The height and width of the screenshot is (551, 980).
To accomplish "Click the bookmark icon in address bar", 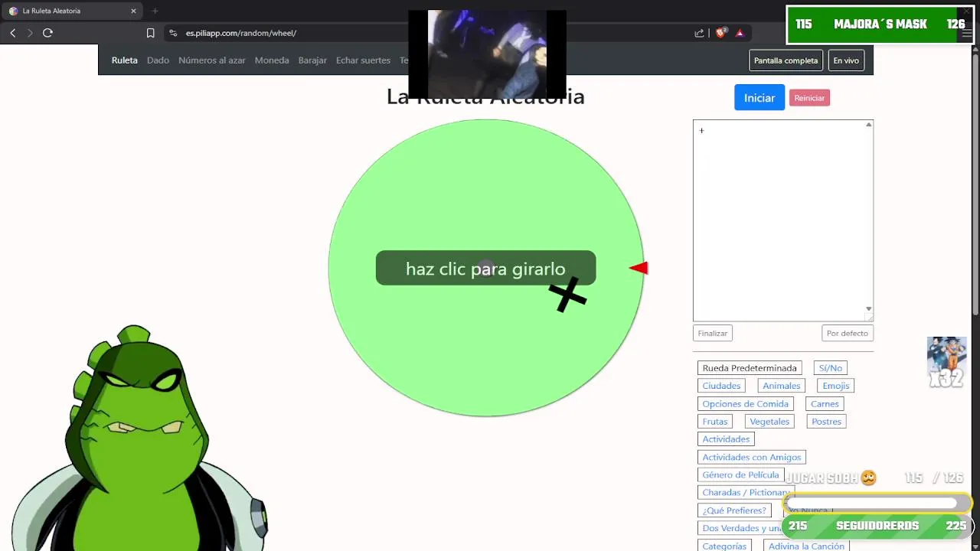I will [150, 33].
